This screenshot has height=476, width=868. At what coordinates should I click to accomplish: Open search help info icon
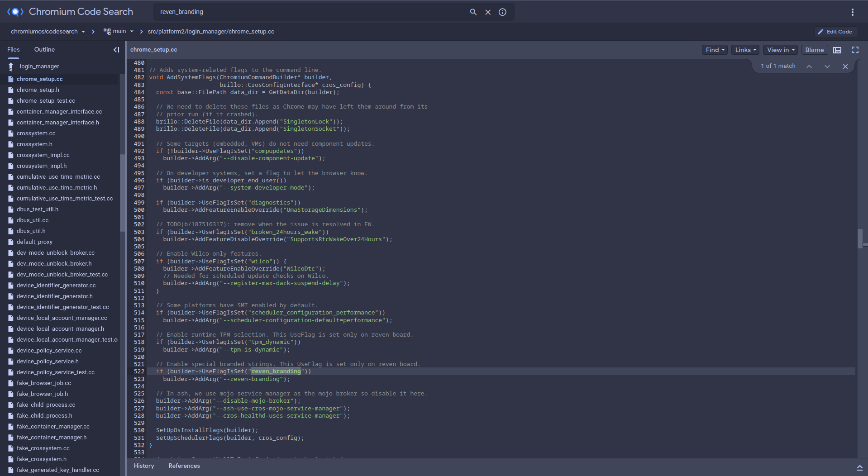pyautogui.click(x=502, y=12)
